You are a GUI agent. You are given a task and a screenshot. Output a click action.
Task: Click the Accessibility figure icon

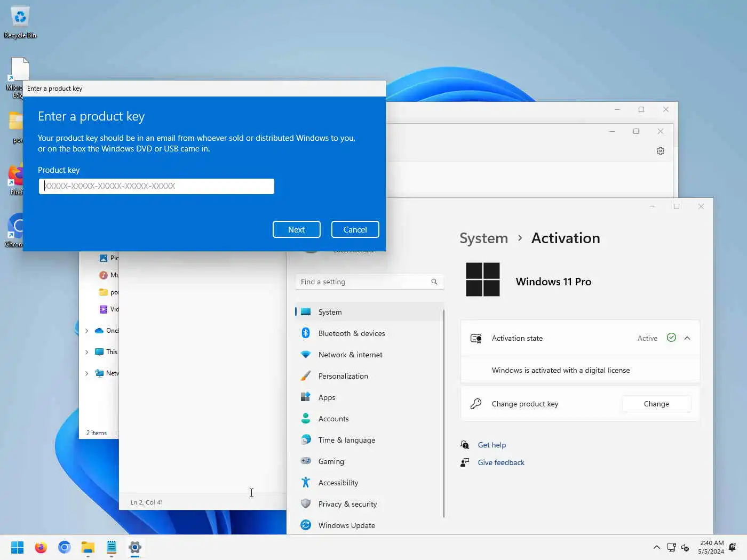click(x=306, y=482)
